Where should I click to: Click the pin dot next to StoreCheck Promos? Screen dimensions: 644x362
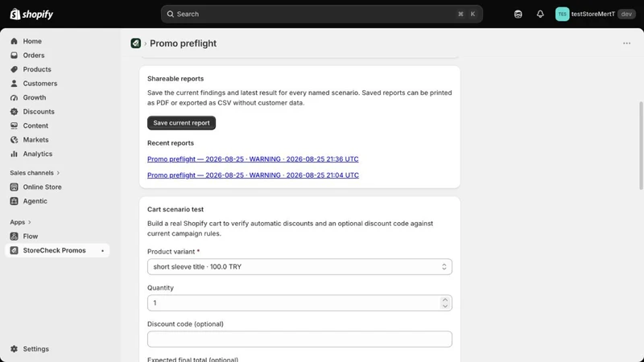[102, 250]
